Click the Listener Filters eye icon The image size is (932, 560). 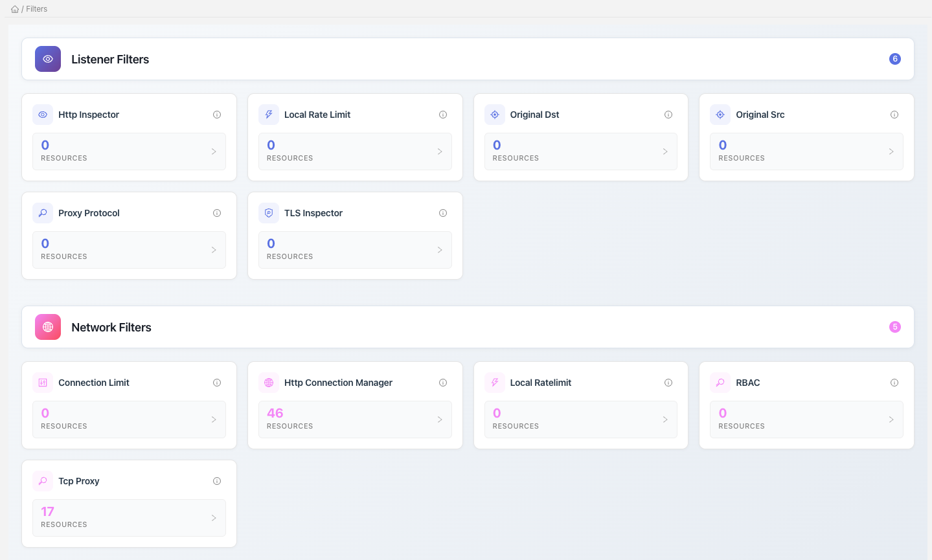pos(48,59)
